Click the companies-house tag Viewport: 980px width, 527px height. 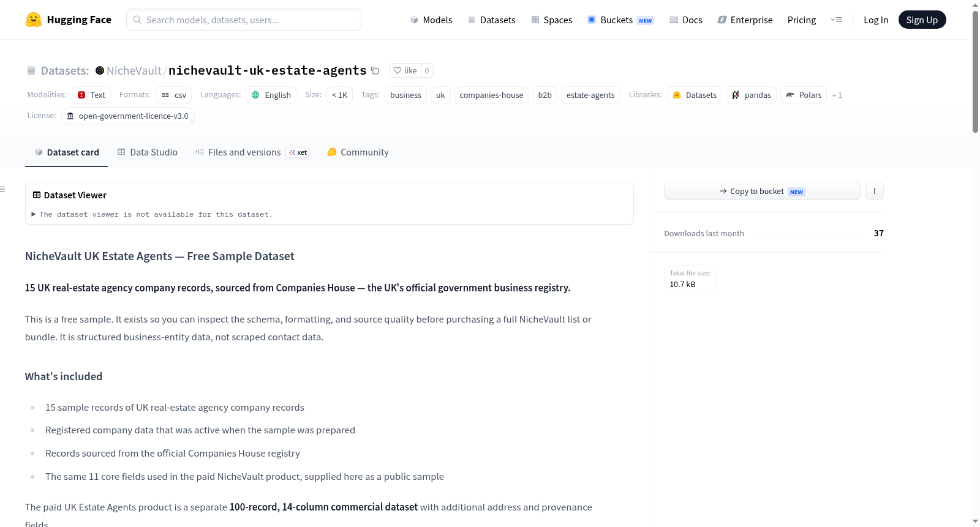pos(491,95)
